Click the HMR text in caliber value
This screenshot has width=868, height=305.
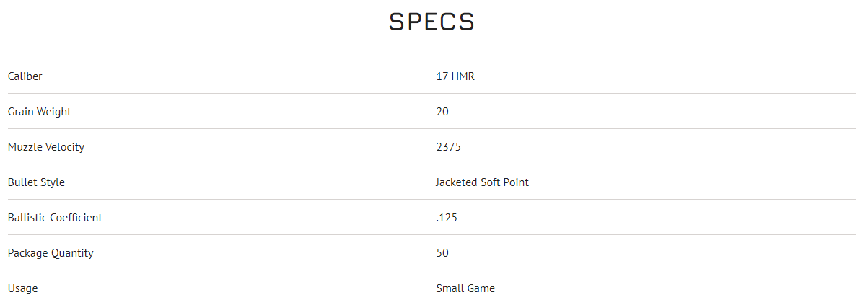click(x=463, y=76)
